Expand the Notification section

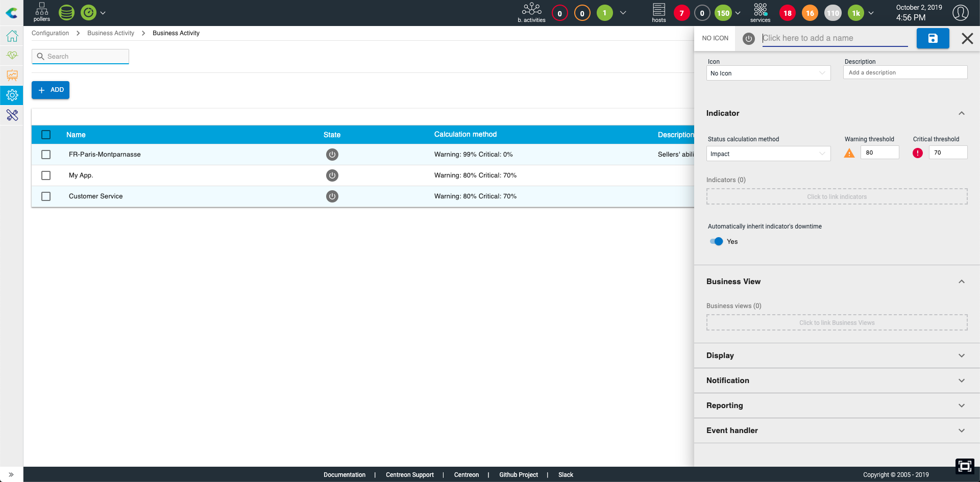836,380
